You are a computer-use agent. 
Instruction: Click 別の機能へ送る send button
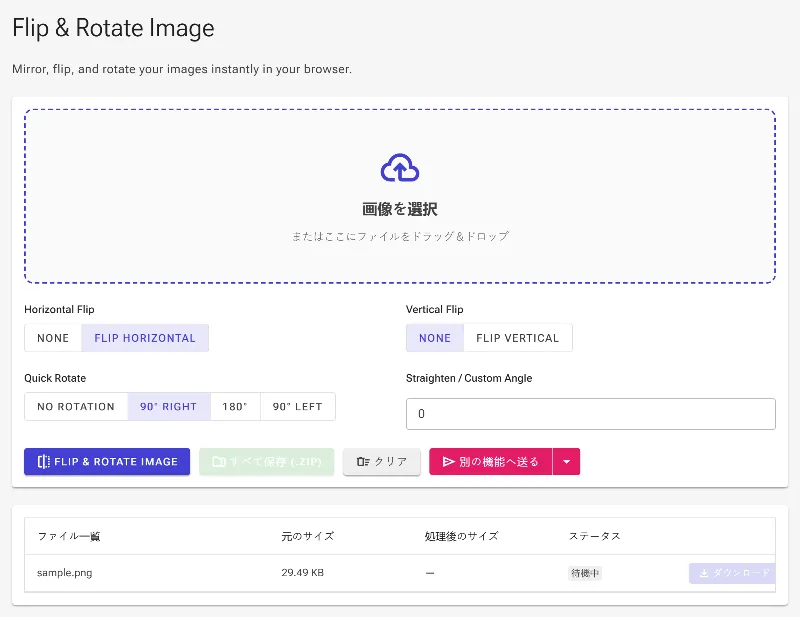(x=491, y=462)
